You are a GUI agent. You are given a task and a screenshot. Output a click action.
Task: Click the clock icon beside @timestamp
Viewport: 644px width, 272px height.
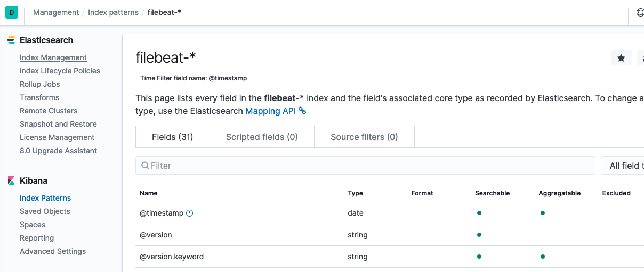(189, 213)
